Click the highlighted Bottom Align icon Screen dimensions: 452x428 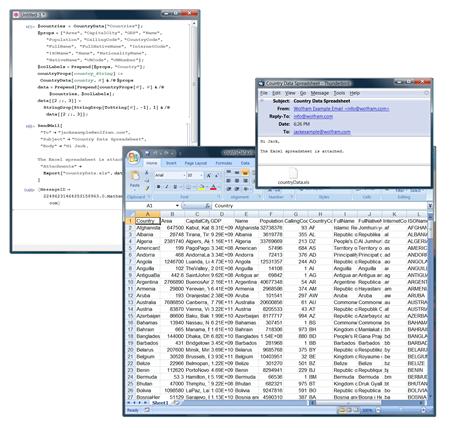245,172
